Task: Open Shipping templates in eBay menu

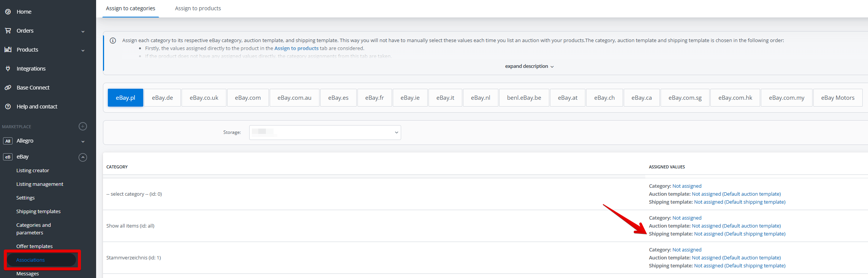Action: coord(38,211)
